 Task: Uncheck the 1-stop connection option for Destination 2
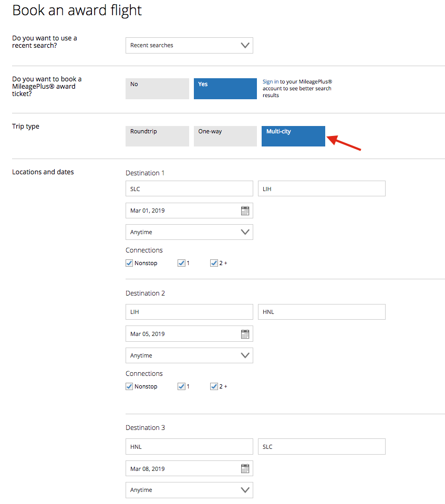(x=181, y=386)
